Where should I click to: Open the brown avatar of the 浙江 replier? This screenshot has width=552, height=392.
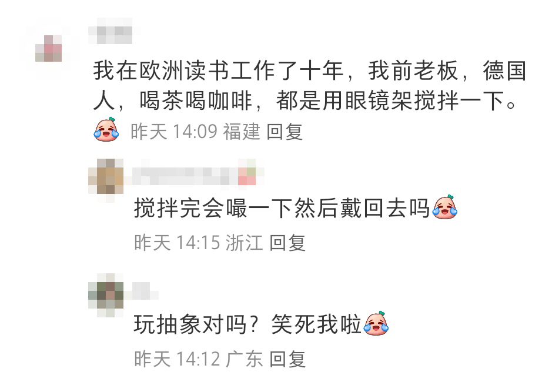pos(106,176)
